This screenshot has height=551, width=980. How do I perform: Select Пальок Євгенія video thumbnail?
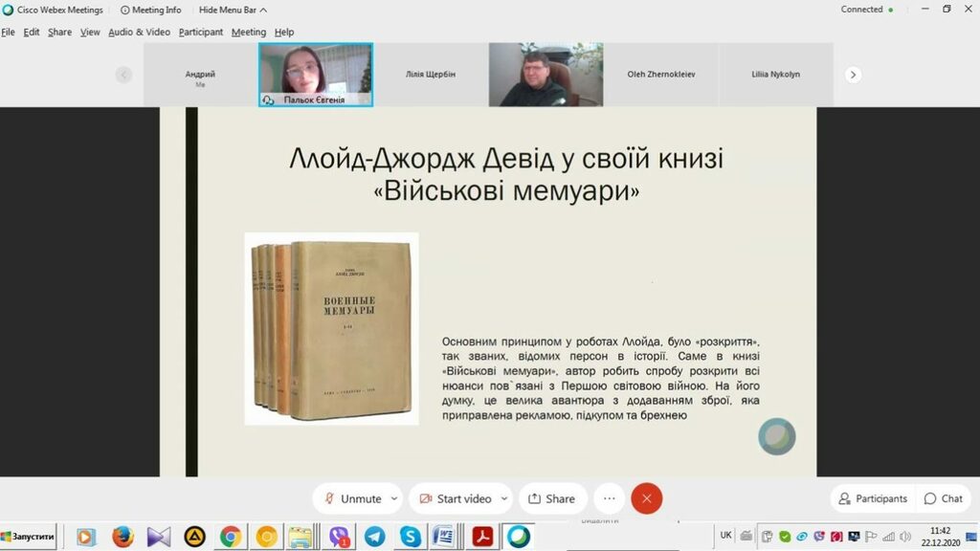coord(316,74)
